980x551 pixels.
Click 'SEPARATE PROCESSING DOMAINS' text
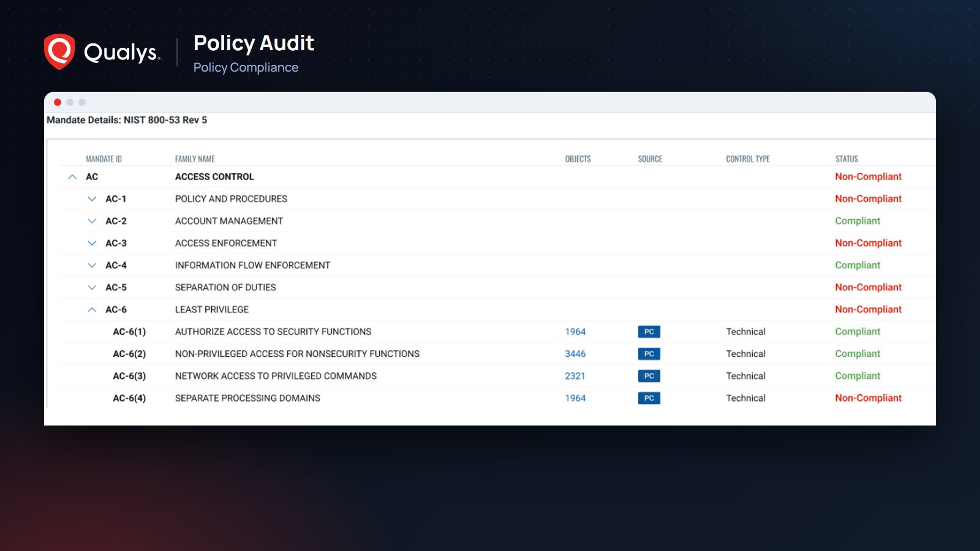(x=247, y=398)
